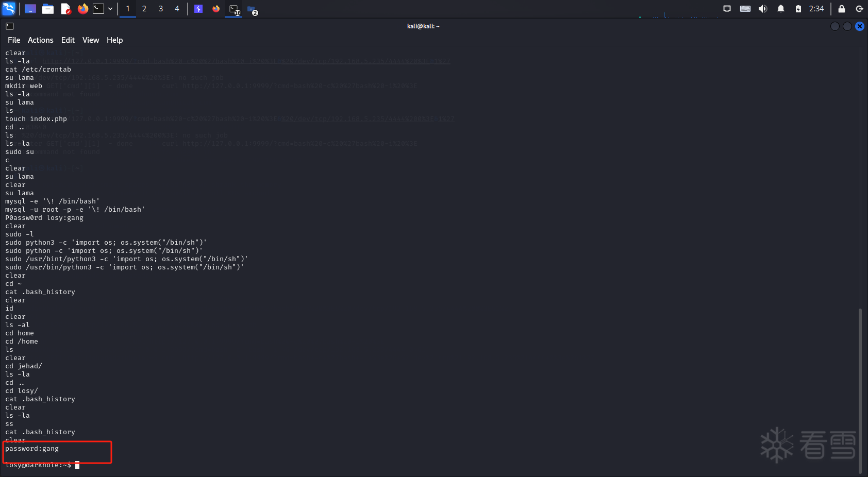Click the 'sudo su' line
This screenshot has width=868, height=477.
coord(20,152)
